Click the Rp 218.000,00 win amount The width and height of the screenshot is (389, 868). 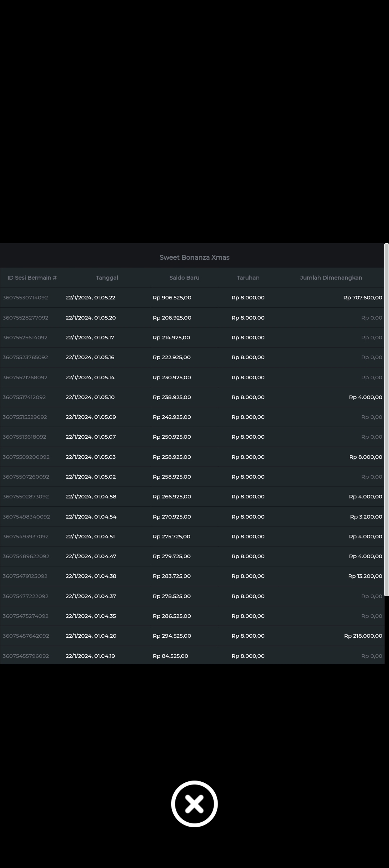363,636
